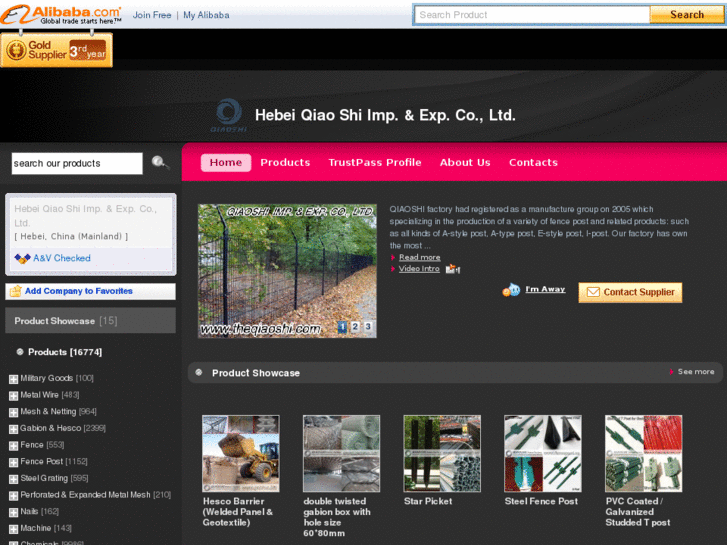Click the envelope icon on Contact Supplier
Screen dimensions: 727x545
(x=593, y=292)
